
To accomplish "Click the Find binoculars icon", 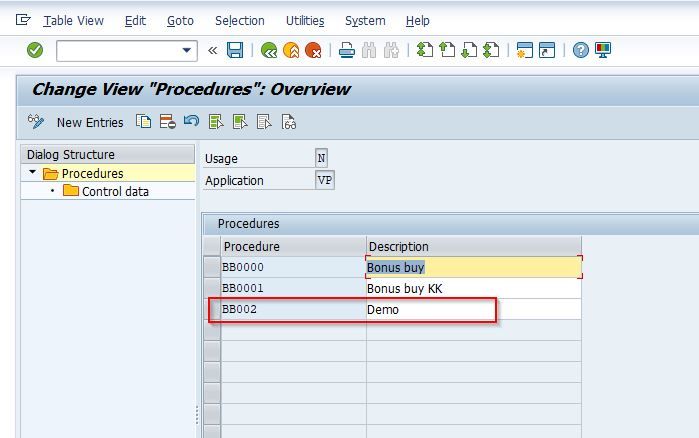I will 369,50.
